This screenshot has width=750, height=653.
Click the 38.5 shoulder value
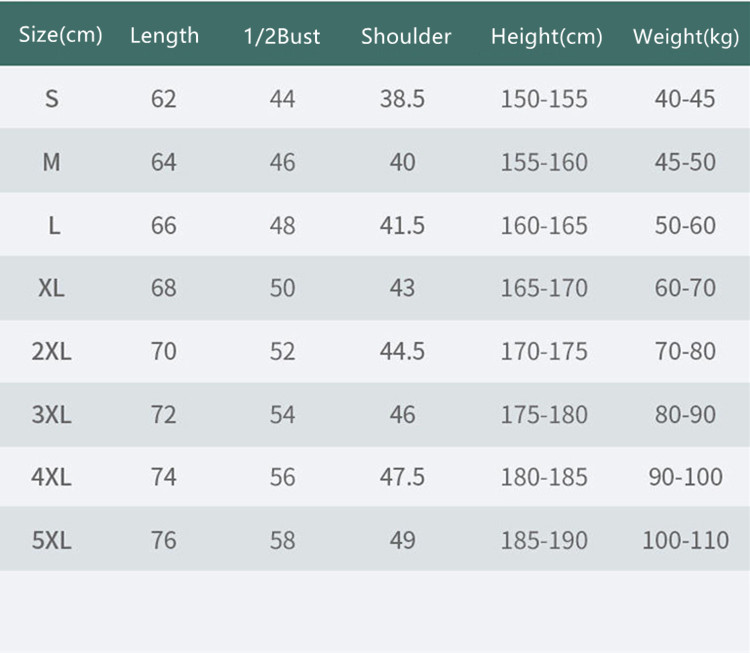click(402, 99)
